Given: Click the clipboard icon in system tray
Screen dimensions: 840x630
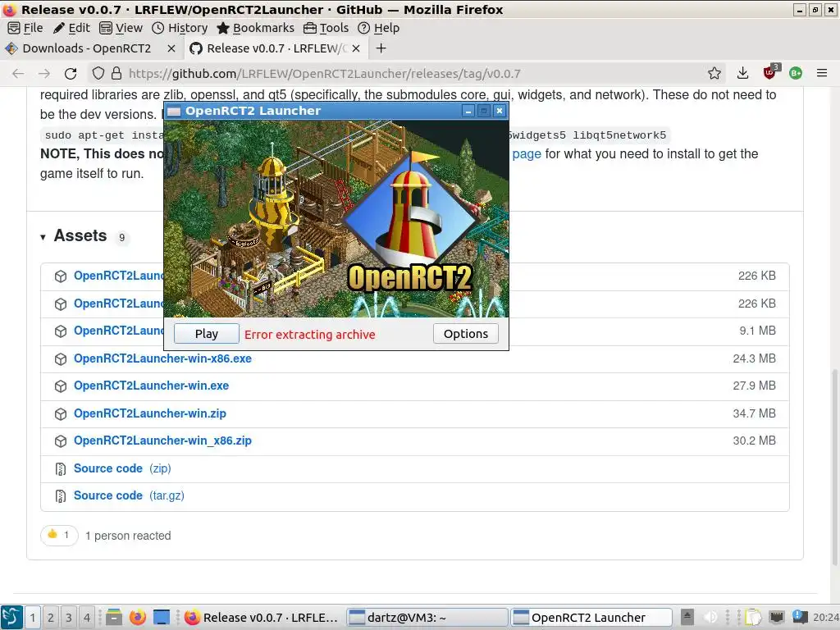Looking at the screenshot, I should point(753,617).
